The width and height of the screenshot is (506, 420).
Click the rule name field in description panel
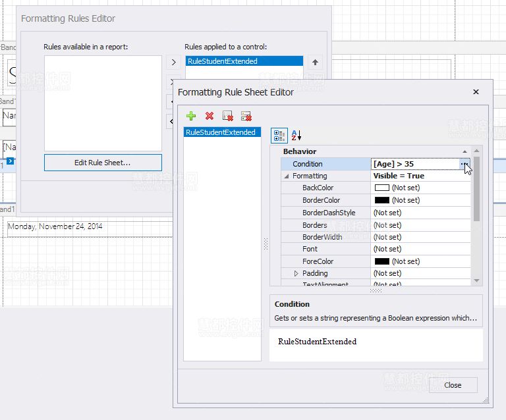[376, 345]
